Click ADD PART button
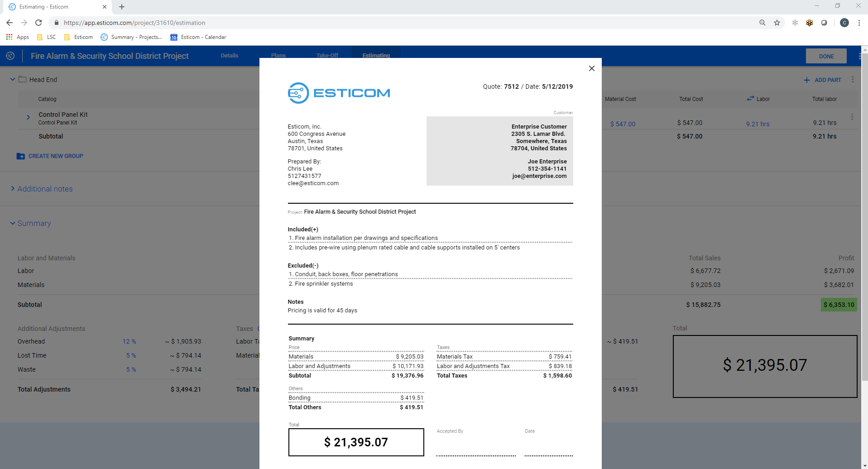 point(822,80)
